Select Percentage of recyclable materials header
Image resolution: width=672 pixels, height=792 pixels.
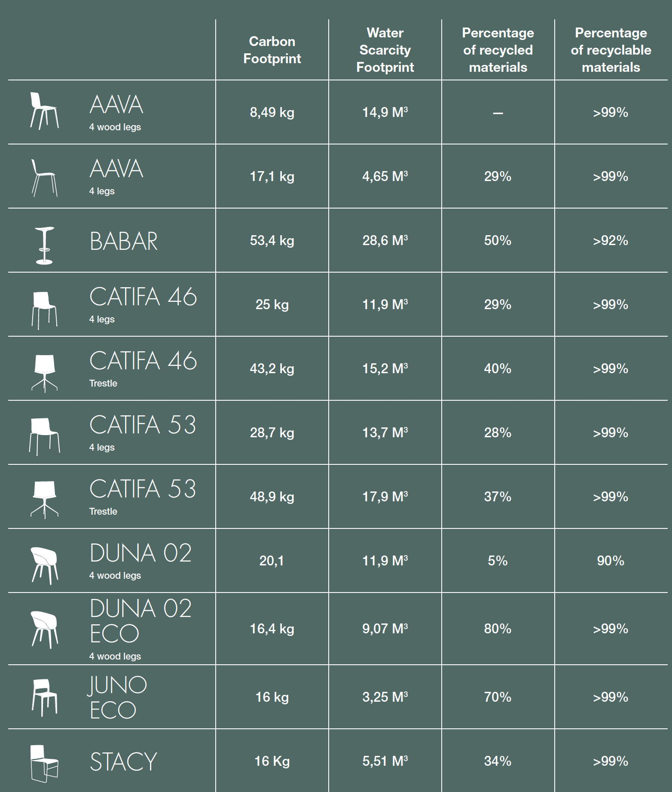(x=611, y=50)
